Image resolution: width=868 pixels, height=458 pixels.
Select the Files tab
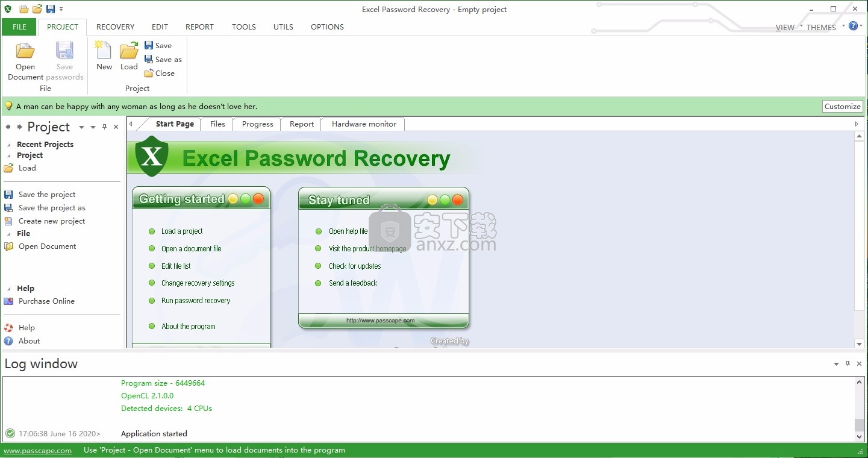pyautogui.click(x=217, y=124)
